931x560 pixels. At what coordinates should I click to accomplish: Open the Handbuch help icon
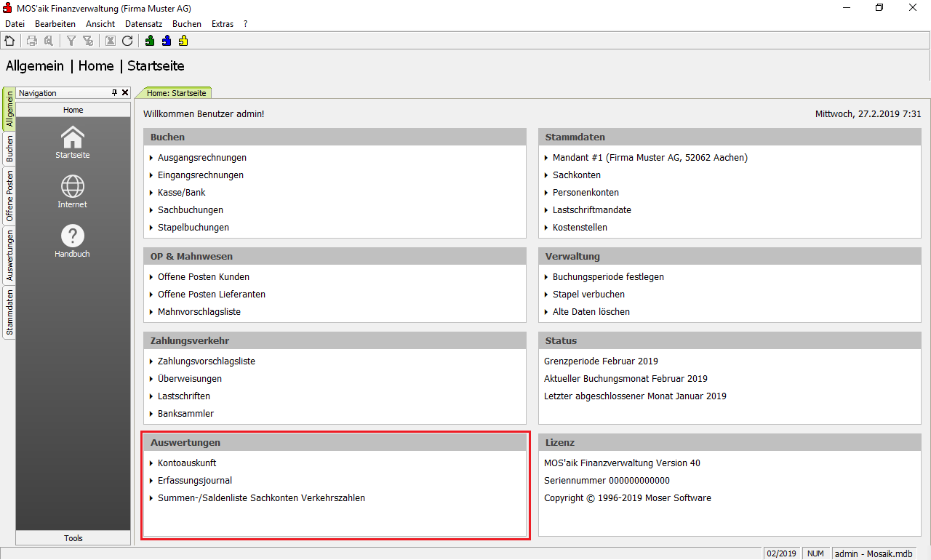click(73, 241)
